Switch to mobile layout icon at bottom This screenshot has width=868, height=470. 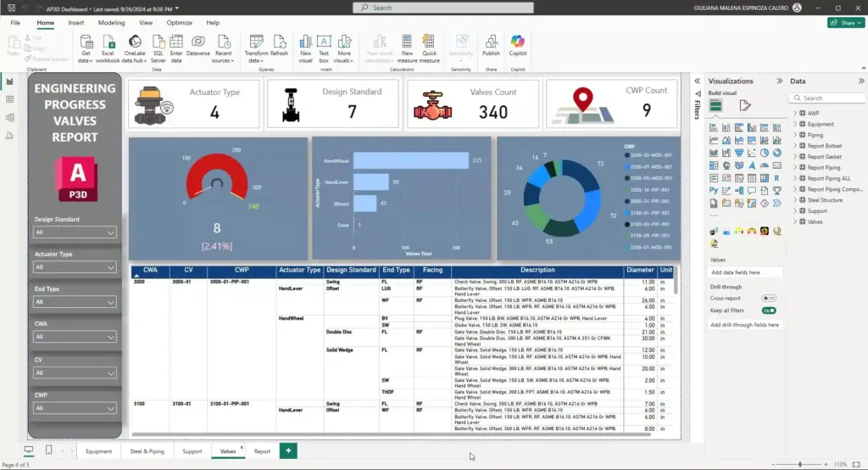[48, 450]
